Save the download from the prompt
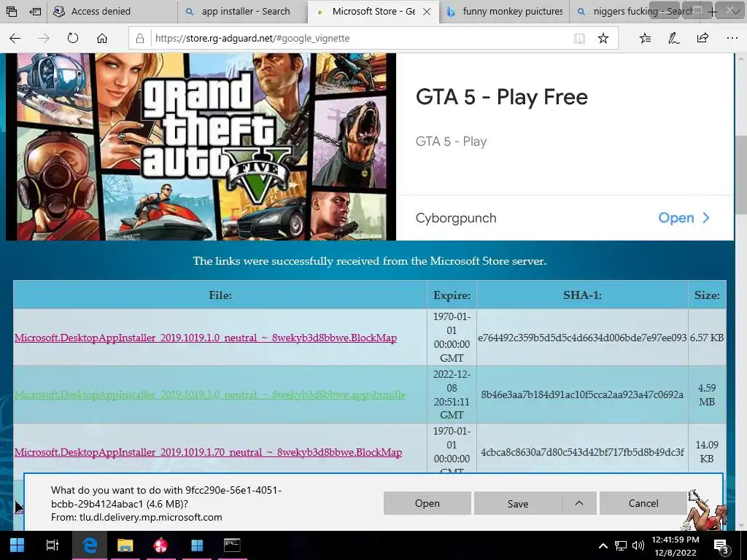Image resolution: width=747 pixels, height=560 pixels. click(518, 503)
